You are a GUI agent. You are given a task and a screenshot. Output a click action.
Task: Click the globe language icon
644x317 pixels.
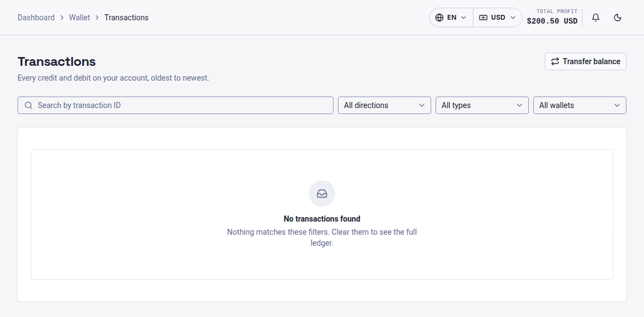(439, 18)
